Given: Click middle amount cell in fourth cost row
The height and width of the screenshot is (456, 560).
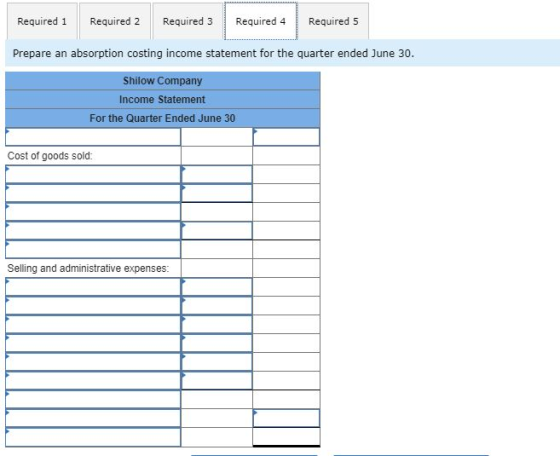Looking at the screenshot, I should pos(216,231).
